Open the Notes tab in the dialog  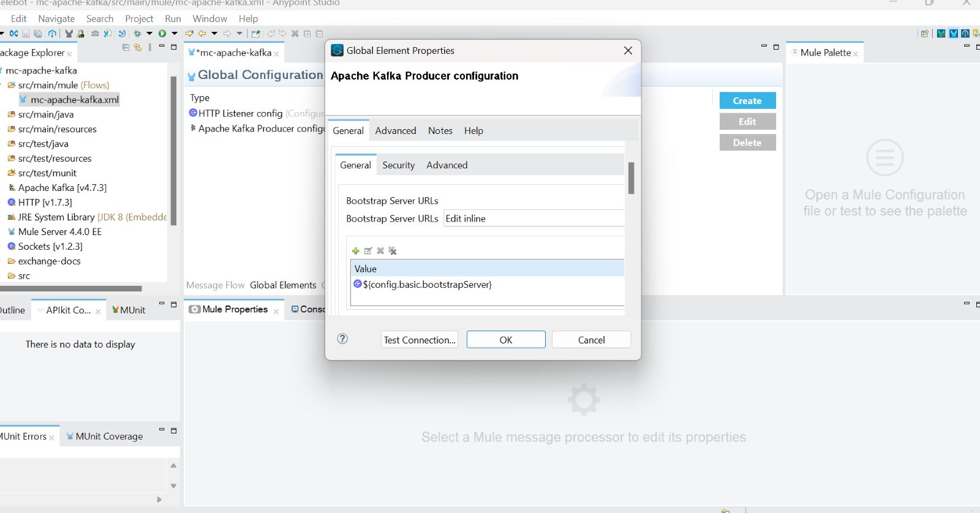[x=440, y=131]
